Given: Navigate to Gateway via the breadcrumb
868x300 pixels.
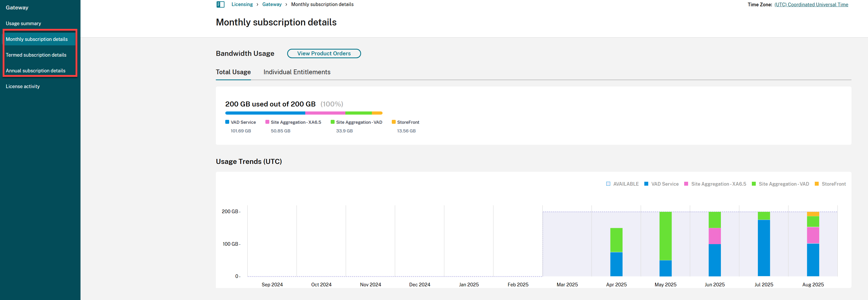Looking at the screenshot, I should (x=272, y=4).
